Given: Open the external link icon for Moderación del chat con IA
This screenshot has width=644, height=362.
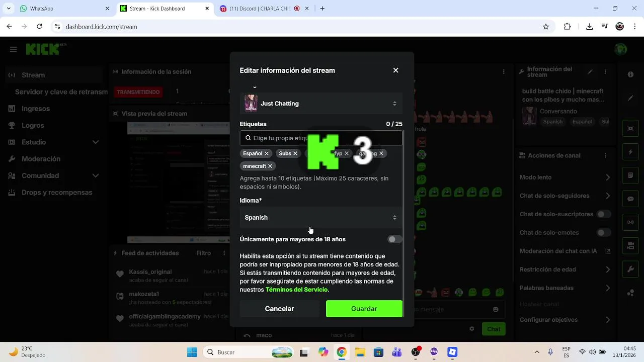Looking at the screenshot, I should (608, 251).
